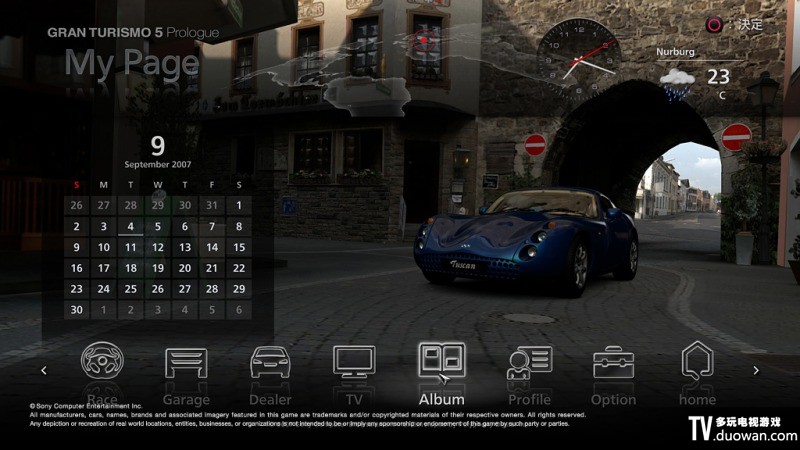
Task: Select the Option menu label
Action: 614,399
